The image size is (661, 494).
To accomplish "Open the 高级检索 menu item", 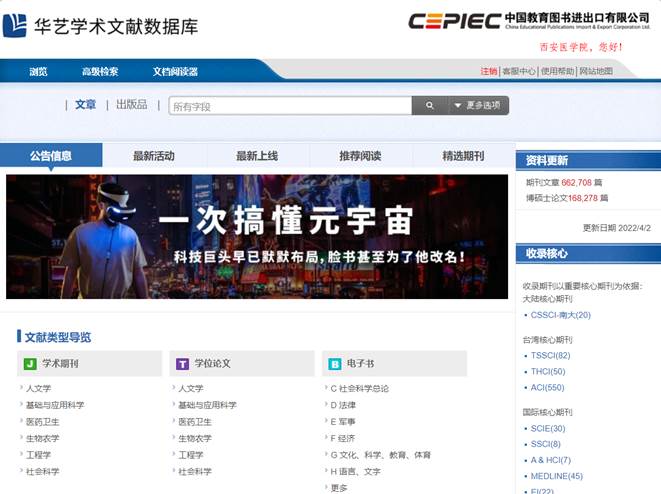I will (100, 72).
